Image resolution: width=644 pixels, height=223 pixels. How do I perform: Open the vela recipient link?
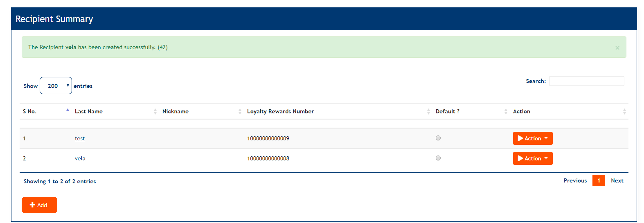pos(80,159)
